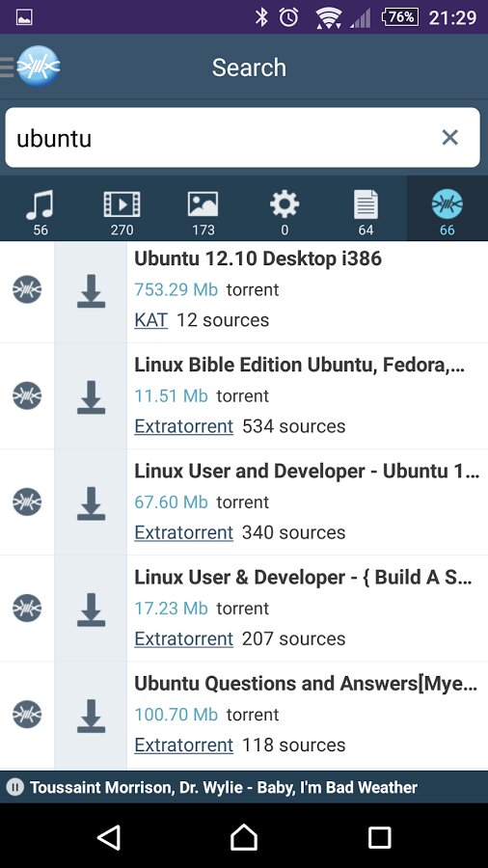Open the KAT source link
This screenshot has width=488, height=868.
coord(151,320)
